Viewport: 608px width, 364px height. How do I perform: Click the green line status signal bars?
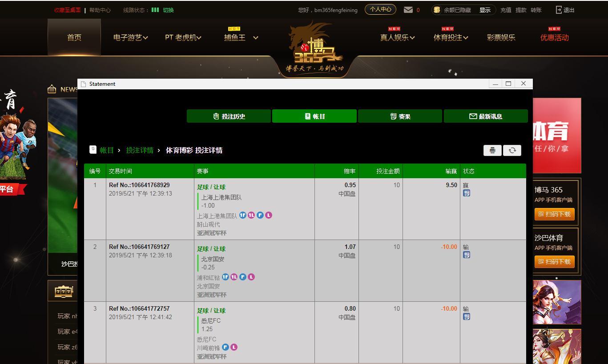click(155, 10)
